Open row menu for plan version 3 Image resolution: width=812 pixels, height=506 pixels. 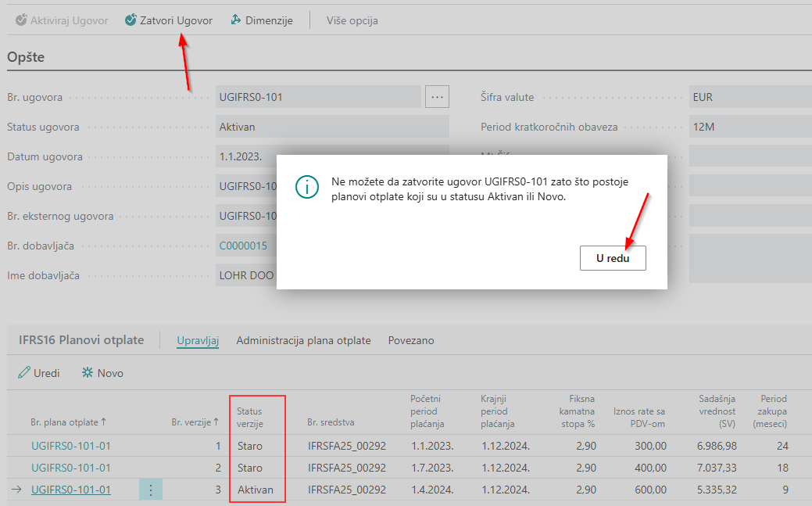[x=151, y=490]
